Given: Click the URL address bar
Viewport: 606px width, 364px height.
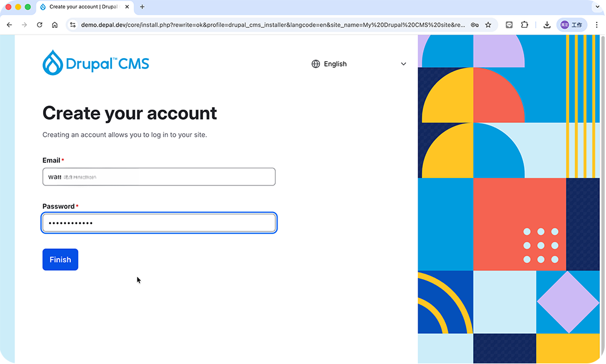Looking at the screenshot, I should (273, 25).
